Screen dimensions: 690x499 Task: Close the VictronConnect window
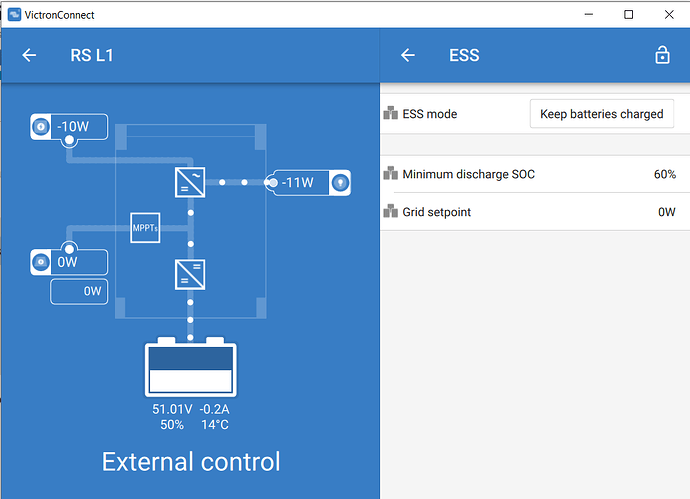pyautogui.click(x=669, y=15)
